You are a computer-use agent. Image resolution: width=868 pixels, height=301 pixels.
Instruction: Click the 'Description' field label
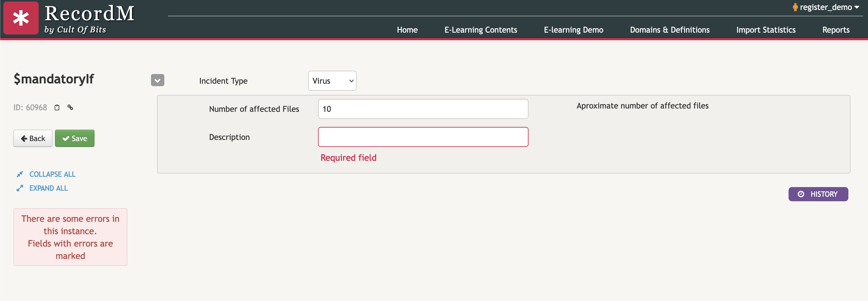point(229,137)
